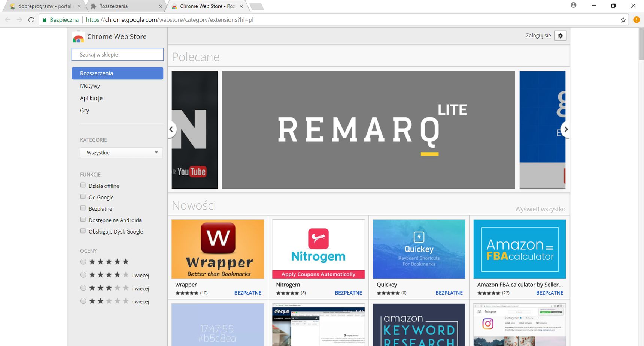Open the orange Chrome alert menu icon
This screenshot has height=346, width=644.
click(637, 20)
